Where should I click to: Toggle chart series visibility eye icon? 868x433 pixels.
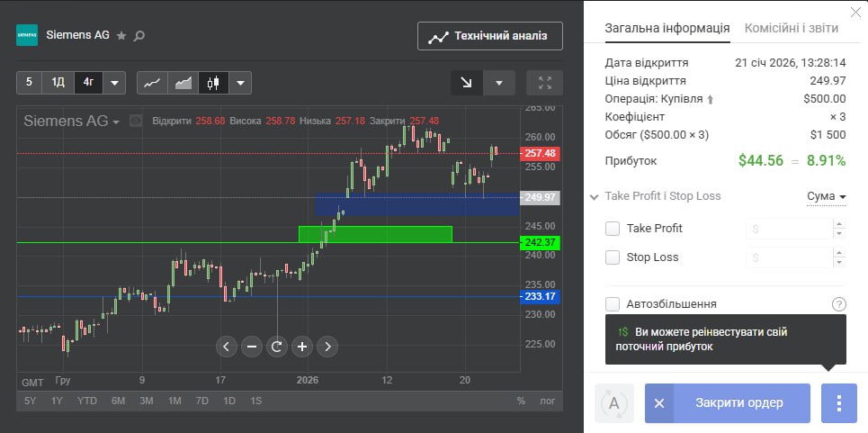coord(136,121)
